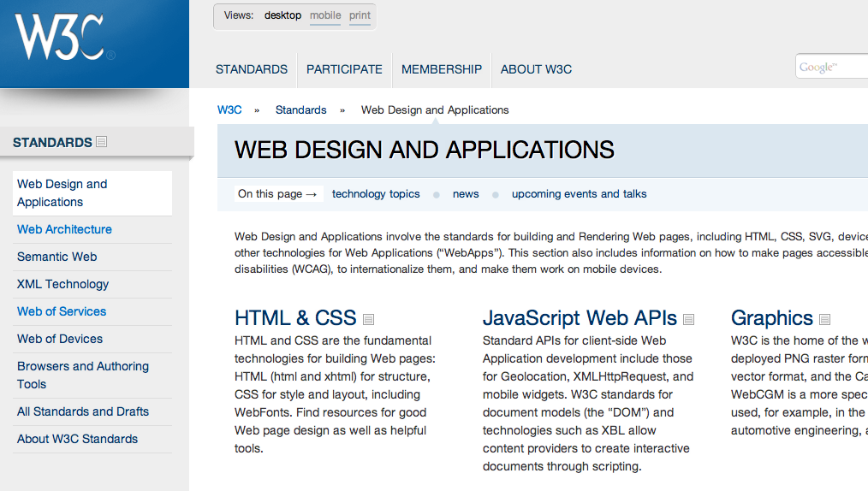Switch to mobile view
The width and height of the screenshot is (868, 491).
pyautogui.click(x=325, y=15)
